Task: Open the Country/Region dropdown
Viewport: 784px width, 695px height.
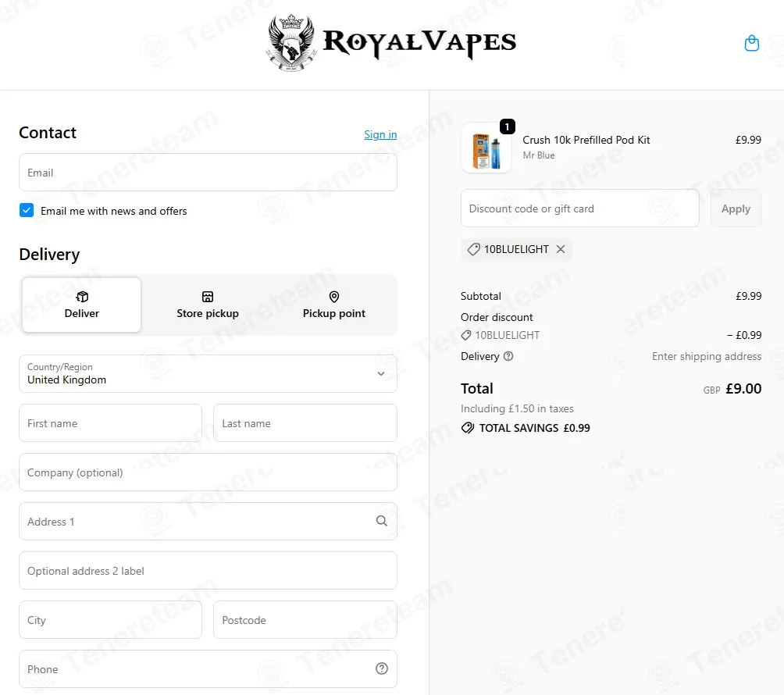Action: [208, 373]
